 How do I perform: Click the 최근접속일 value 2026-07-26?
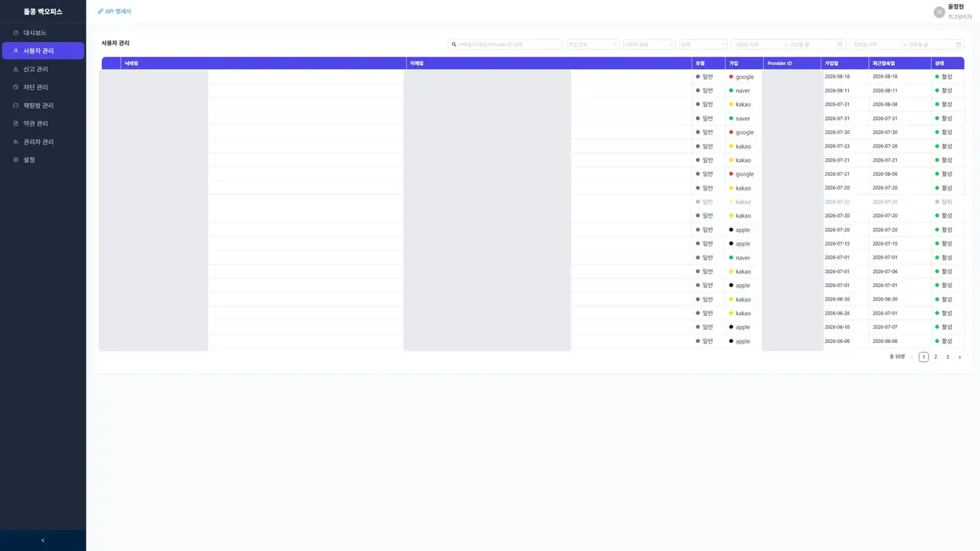[885, 146]
